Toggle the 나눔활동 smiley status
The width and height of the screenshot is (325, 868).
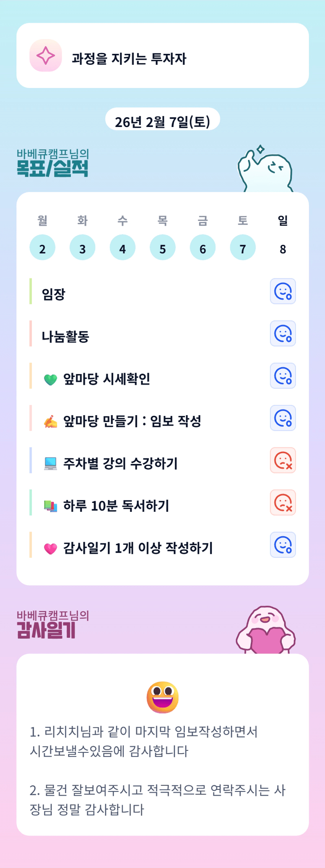point(283,334)
